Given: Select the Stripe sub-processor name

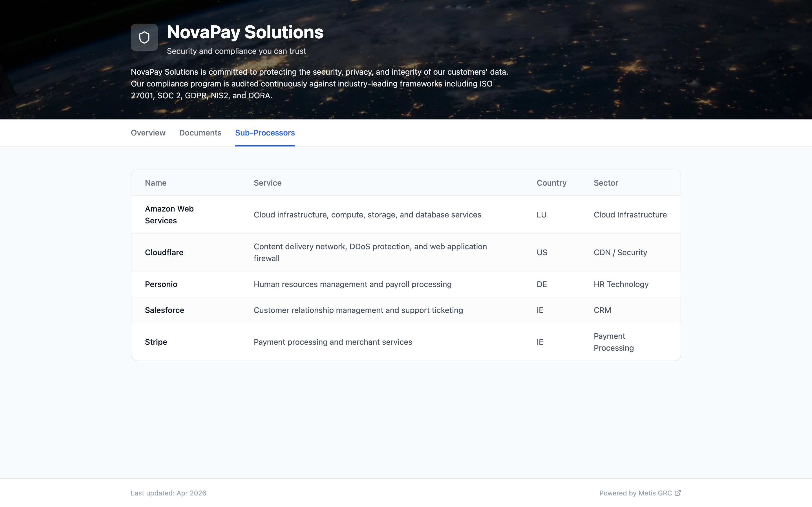Looking at the screenshot, I should 156,342.
